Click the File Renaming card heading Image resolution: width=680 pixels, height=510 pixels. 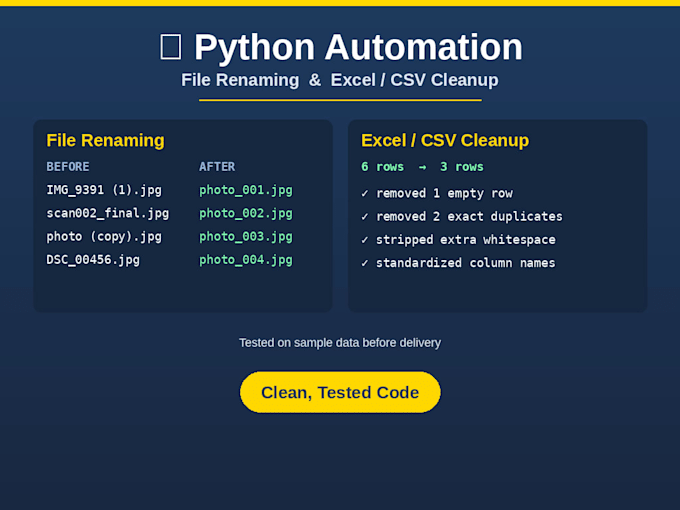pos(105,141)
